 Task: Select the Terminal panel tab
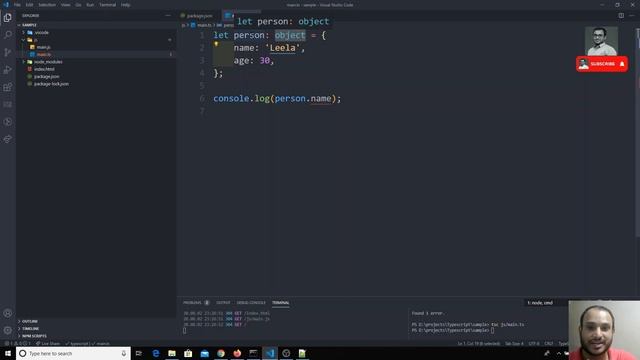(281, 303)
